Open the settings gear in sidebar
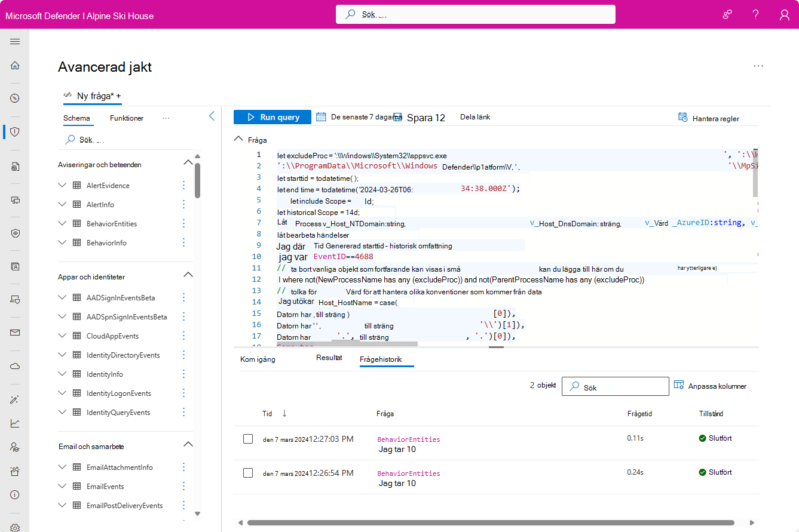This screenshot has height=532, width=799. (x=15, y=527)
